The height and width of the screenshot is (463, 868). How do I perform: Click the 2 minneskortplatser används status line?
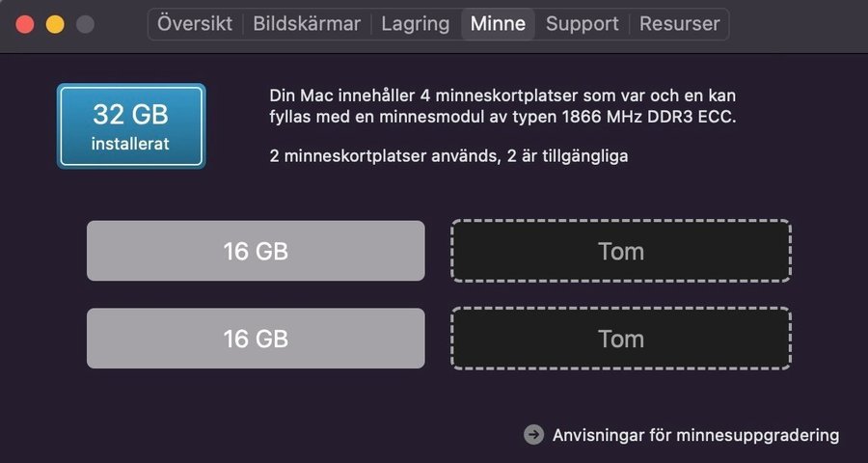tap(448, 155)
